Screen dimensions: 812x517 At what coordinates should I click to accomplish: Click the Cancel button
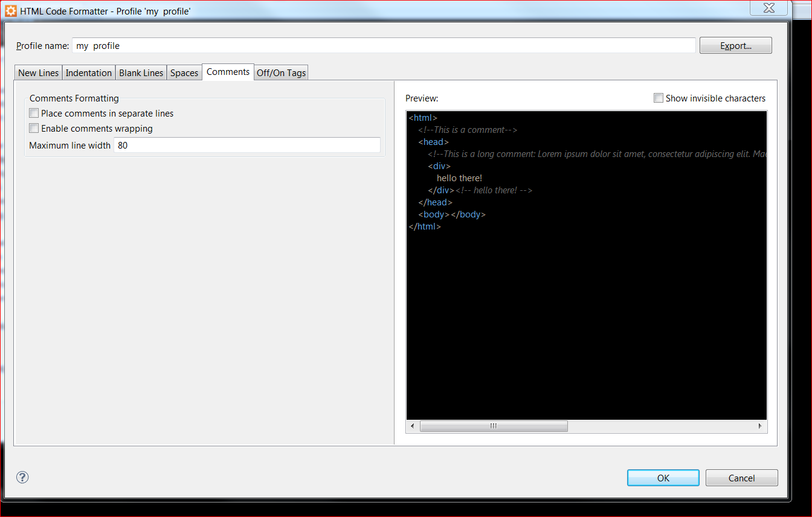(742, 478)
